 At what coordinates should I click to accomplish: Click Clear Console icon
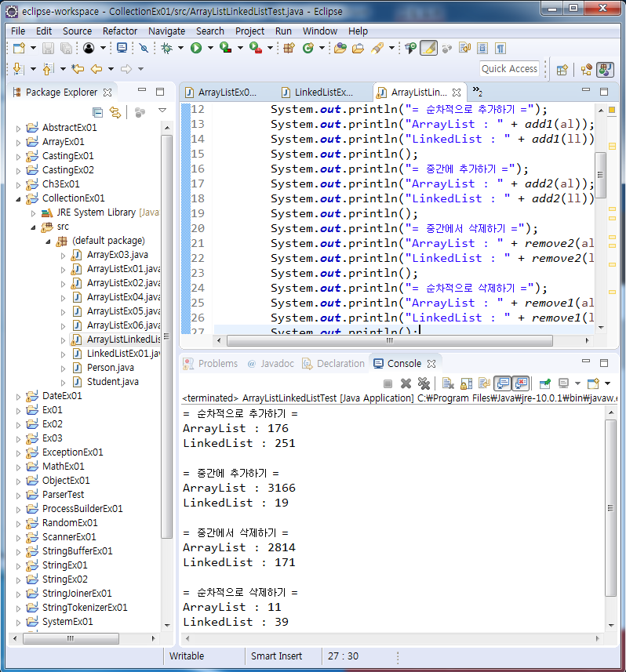(x=448, y=383)
